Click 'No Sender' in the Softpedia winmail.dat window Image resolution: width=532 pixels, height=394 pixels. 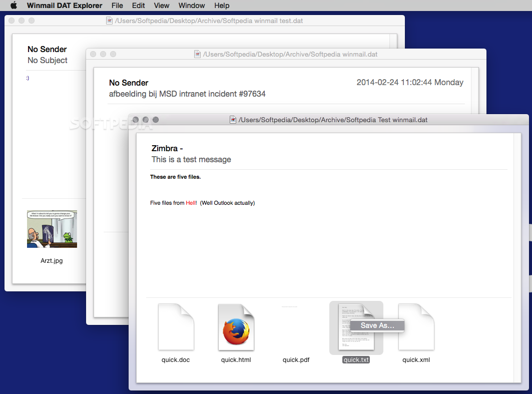coord(129,83)
